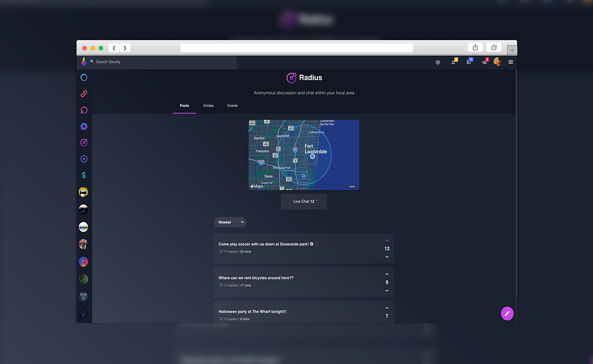This screenshot has width=593, height=364.
Task: Open the profile picture avatar in header
Action: pos(497,62)
